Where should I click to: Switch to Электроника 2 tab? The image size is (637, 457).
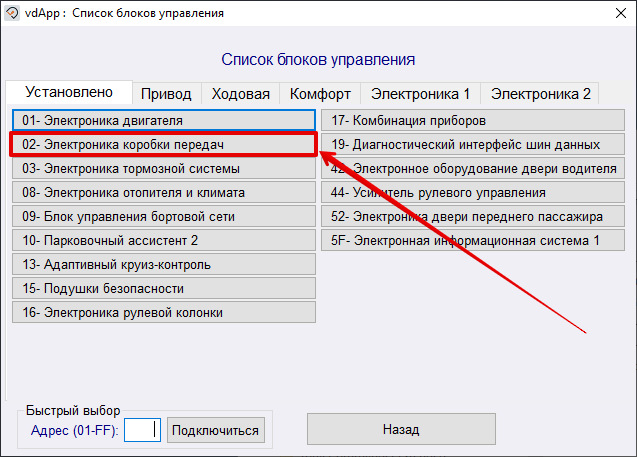pos(540,94)
